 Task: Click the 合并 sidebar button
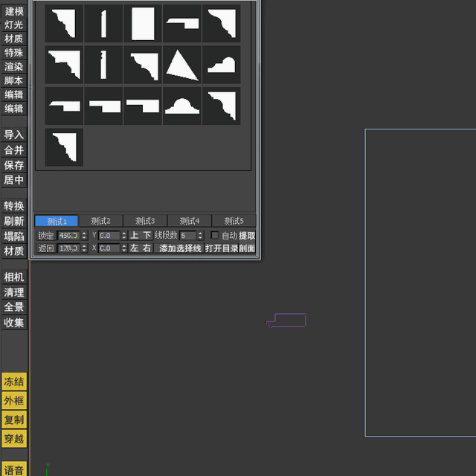[14, 150]
